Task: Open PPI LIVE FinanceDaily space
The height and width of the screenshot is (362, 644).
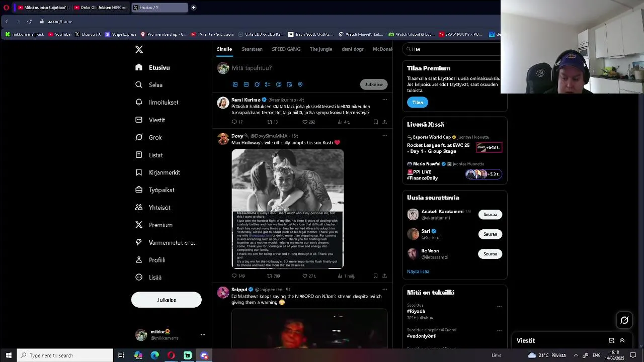Action: pos(454,171)
